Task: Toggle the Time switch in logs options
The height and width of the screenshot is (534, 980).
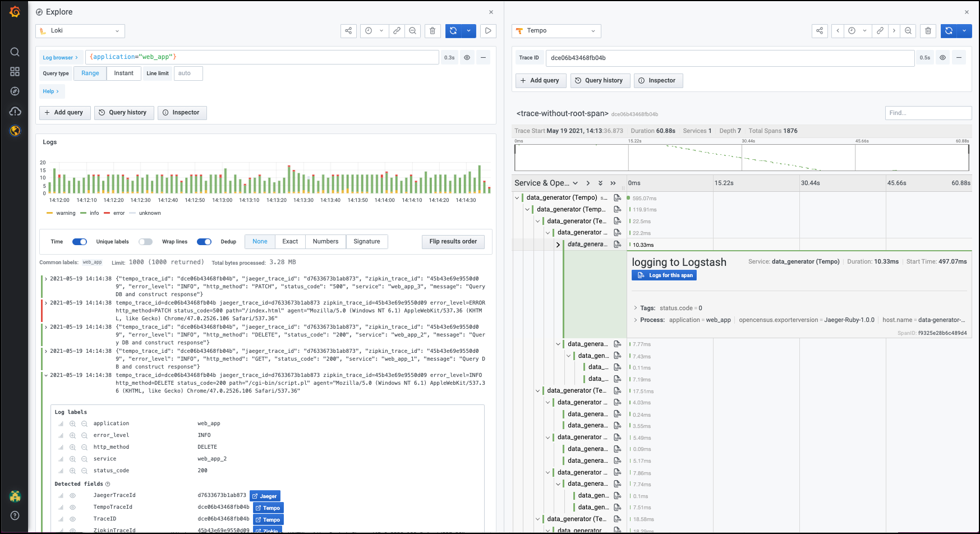Action: click(80, 242)
